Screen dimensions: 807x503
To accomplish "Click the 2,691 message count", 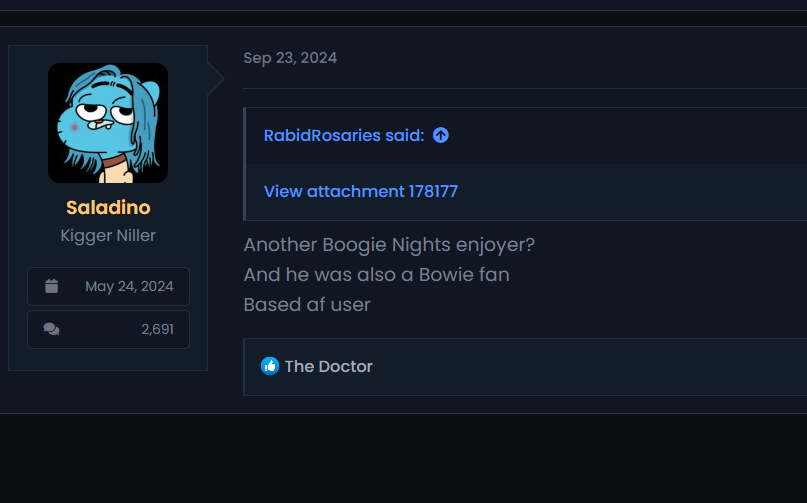I will [157, 329].
